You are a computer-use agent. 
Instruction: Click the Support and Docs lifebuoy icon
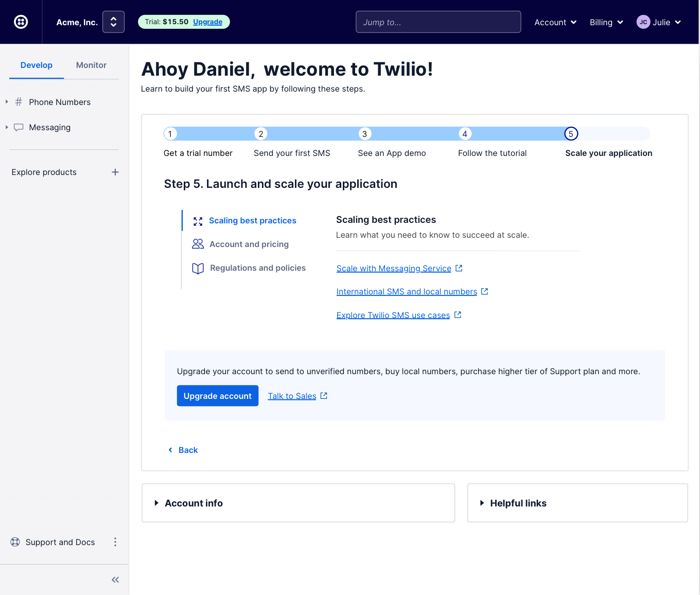coord(15,542)
